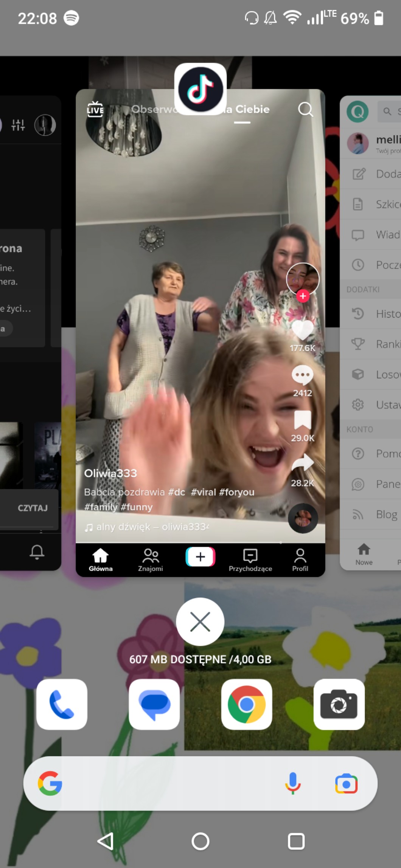
Task: Open the Camera app
Action: [339, 704]
